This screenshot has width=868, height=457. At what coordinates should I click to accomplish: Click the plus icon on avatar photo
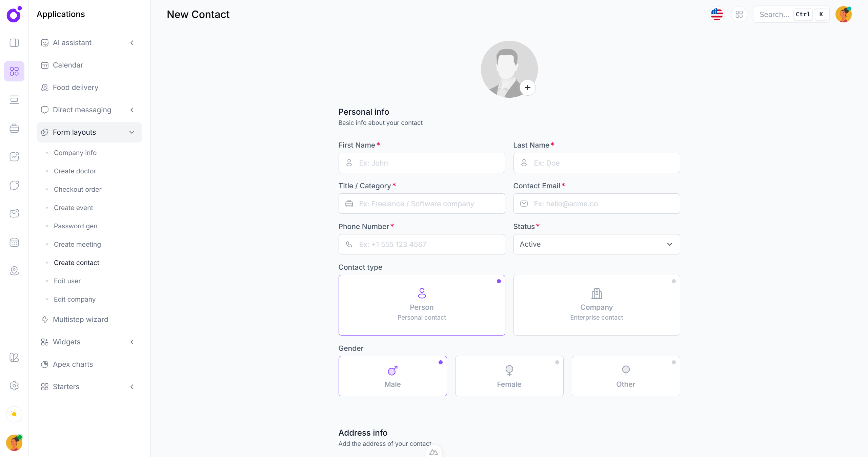tap(527, 88)
